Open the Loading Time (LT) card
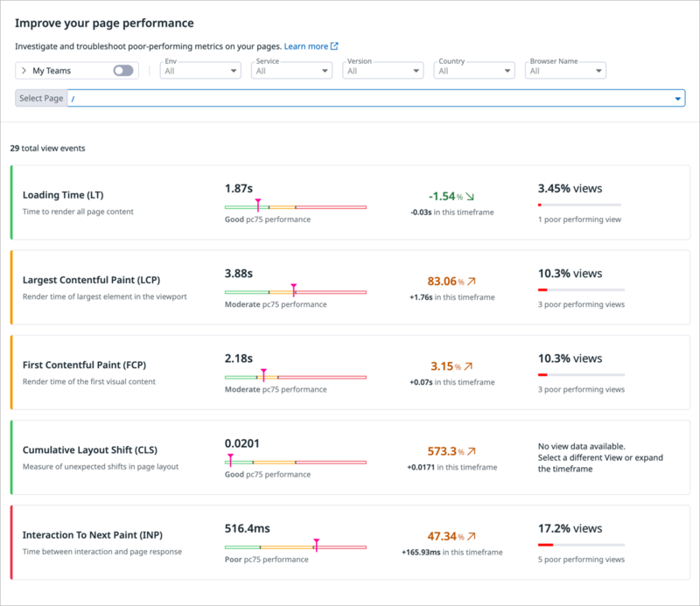Viewport: 700px width, 606px height. 351,203
